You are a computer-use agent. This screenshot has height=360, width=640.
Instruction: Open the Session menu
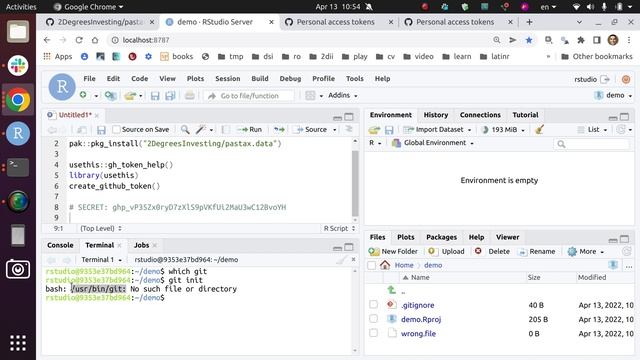click(x=228, y=78)
